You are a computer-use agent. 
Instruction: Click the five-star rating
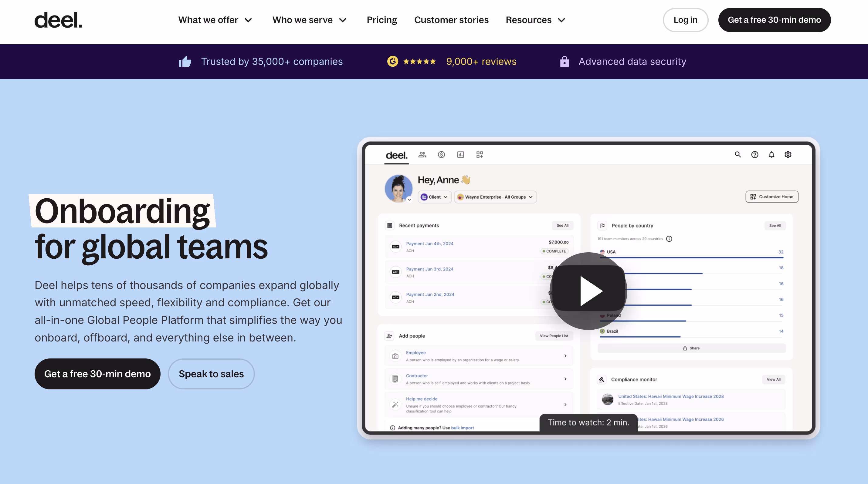[x=419, y=62]
